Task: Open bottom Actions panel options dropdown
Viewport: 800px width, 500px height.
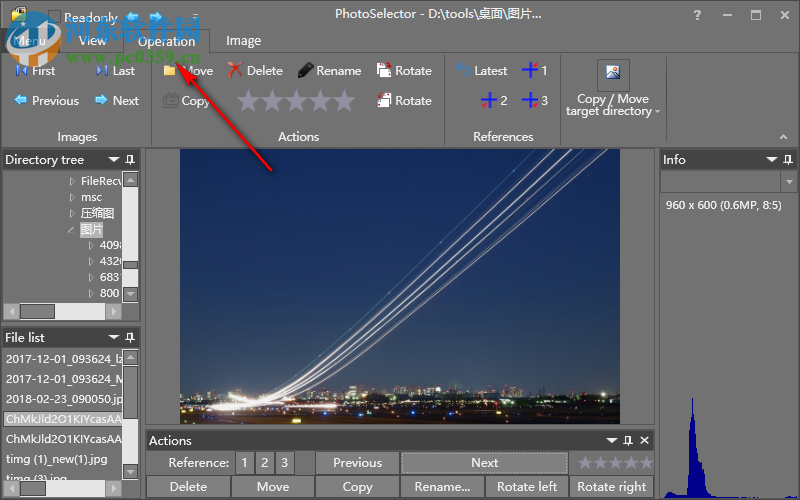Action: [612, 440]
